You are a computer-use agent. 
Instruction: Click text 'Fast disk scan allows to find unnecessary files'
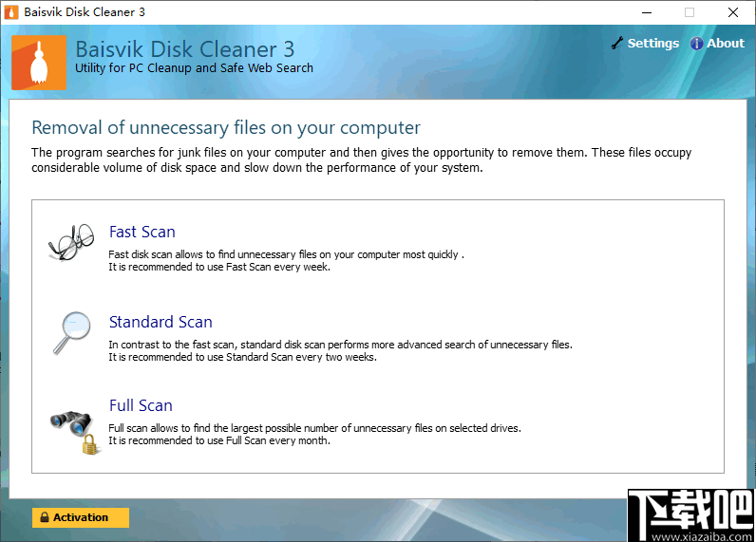[x=213, y=254]
